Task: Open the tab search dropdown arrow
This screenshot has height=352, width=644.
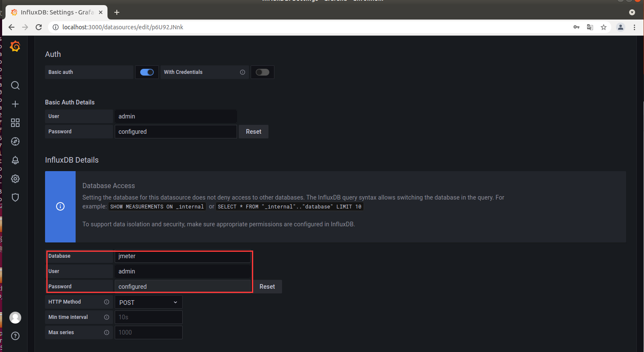Action: point(632,12)
